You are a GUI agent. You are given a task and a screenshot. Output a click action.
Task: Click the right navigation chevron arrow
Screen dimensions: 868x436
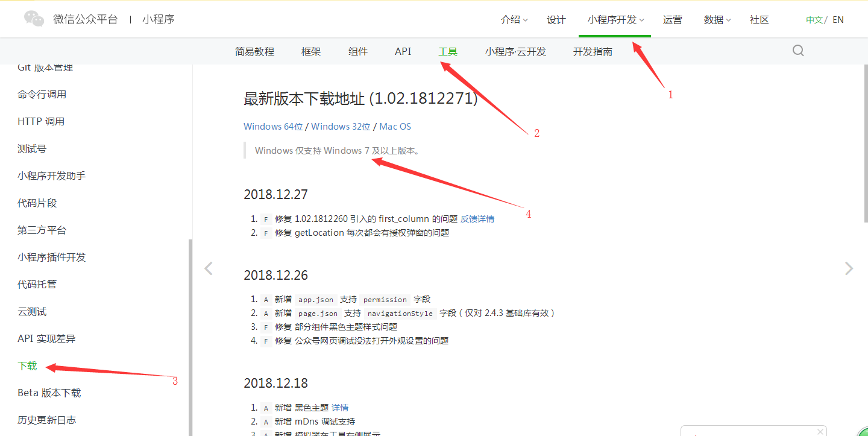tap(849, 268)
